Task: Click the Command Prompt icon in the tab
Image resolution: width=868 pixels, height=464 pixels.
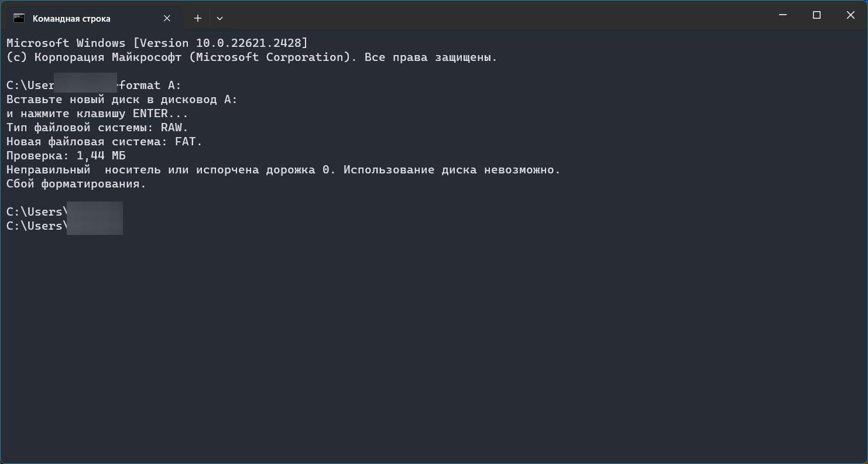Action: coord(19,18)
